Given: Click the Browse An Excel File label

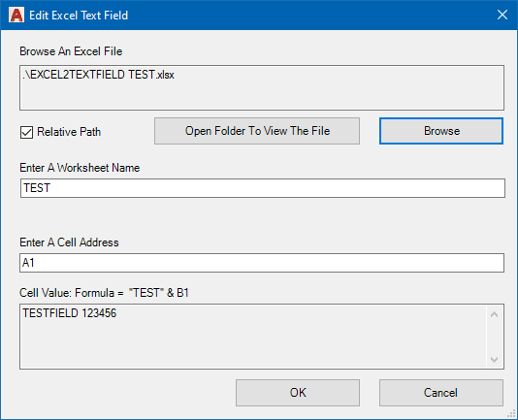Looking at the screenshot, I should point(71,51).
